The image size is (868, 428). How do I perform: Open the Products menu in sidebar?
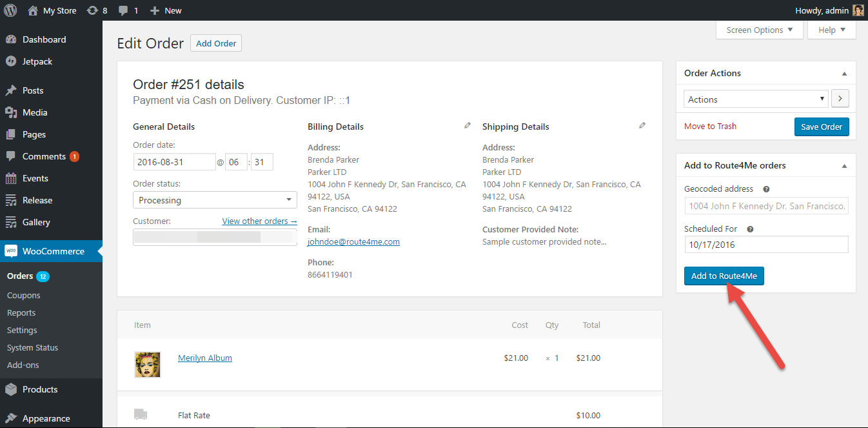pyautogui.click(x=40, y=389)
